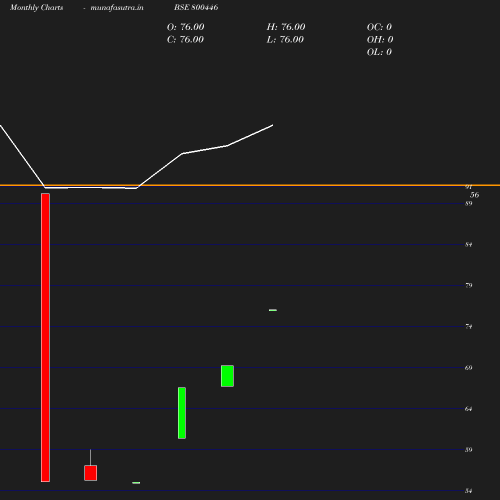
Task: Click the '54' price axis label
Action: pos(469,491)
